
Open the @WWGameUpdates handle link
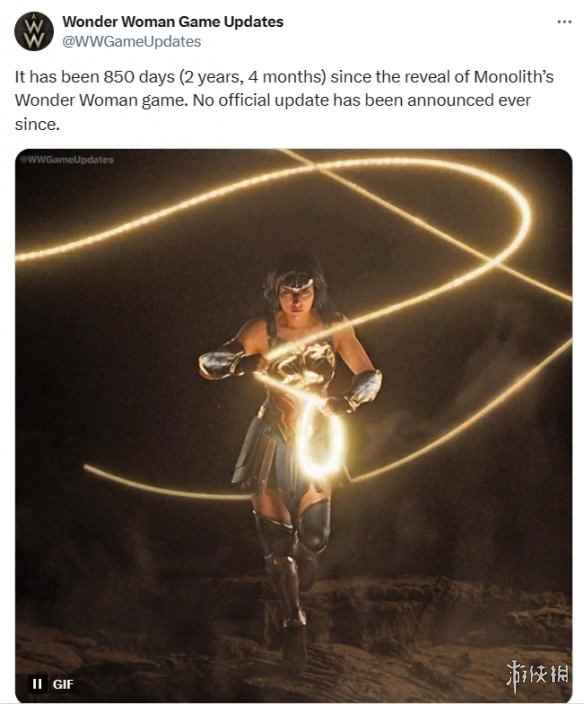point(132,41)
